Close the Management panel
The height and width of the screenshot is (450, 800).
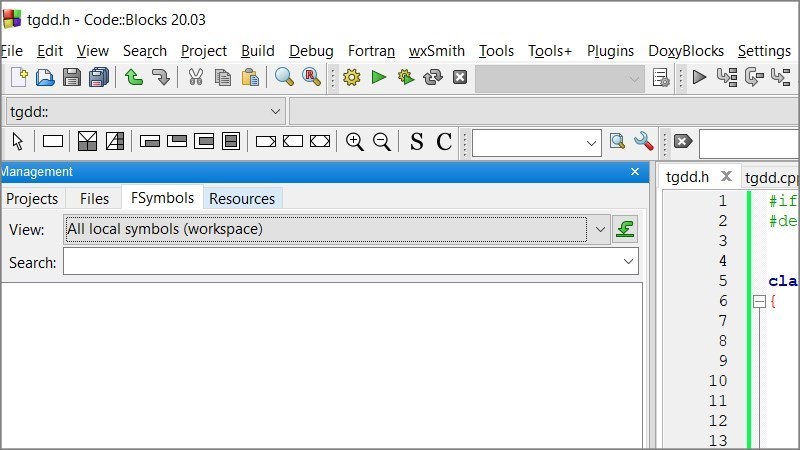635,171
